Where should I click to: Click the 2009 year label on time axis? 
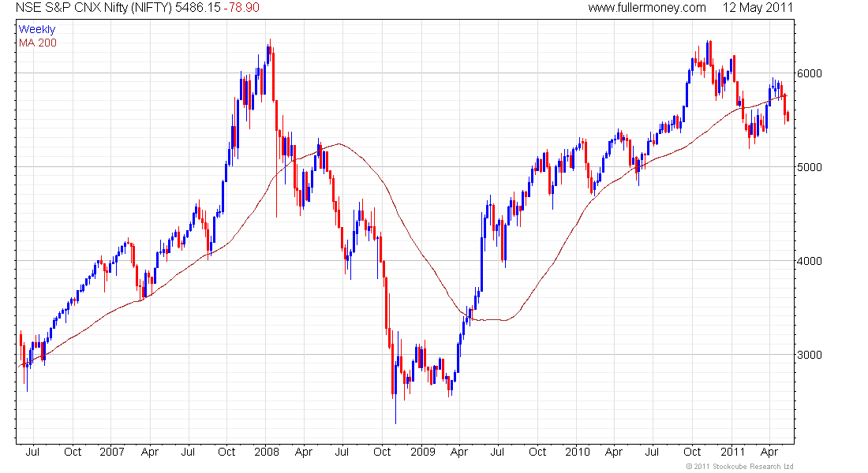point(423,452)
